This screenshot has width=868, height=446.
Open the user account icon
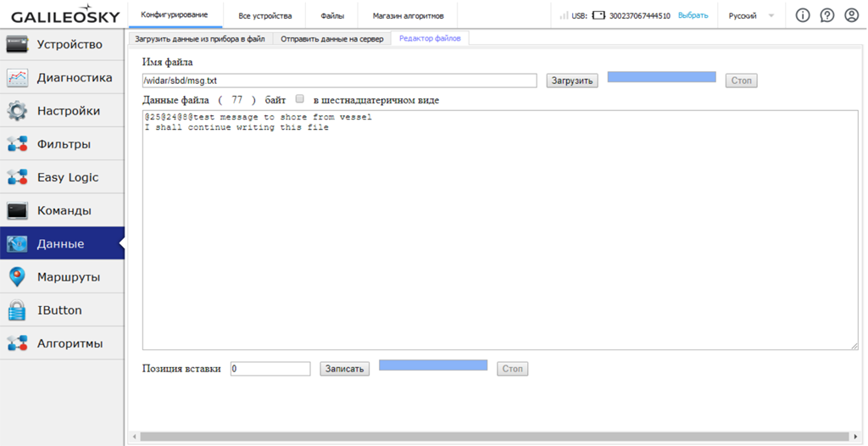pyautogui.click(x=851, y=15)
